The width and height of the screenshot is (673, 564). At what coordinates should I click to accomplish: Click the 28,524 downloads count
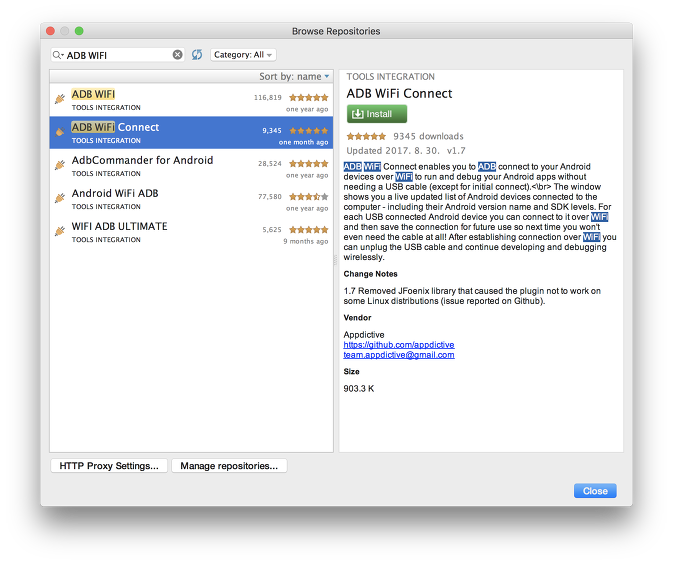click(x=270, y=164)
